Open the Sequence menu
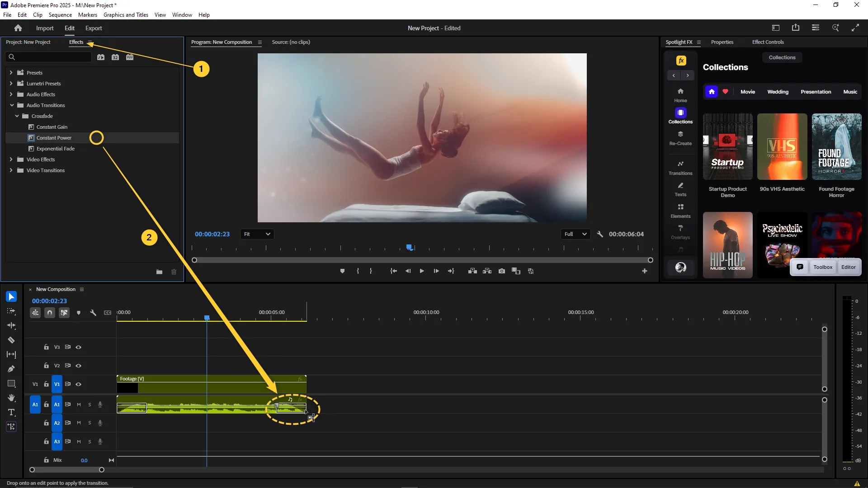868x488 pixels. pyautogui.click(x=60, y=15)
